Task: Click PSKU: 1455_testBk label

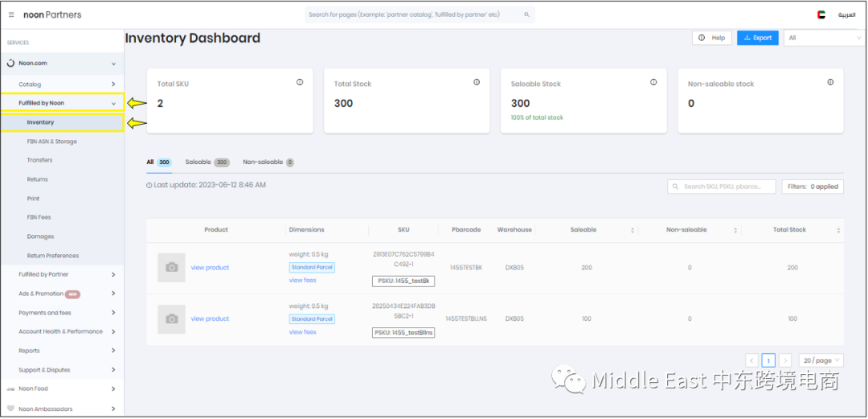Action: (x=403, y=281)
